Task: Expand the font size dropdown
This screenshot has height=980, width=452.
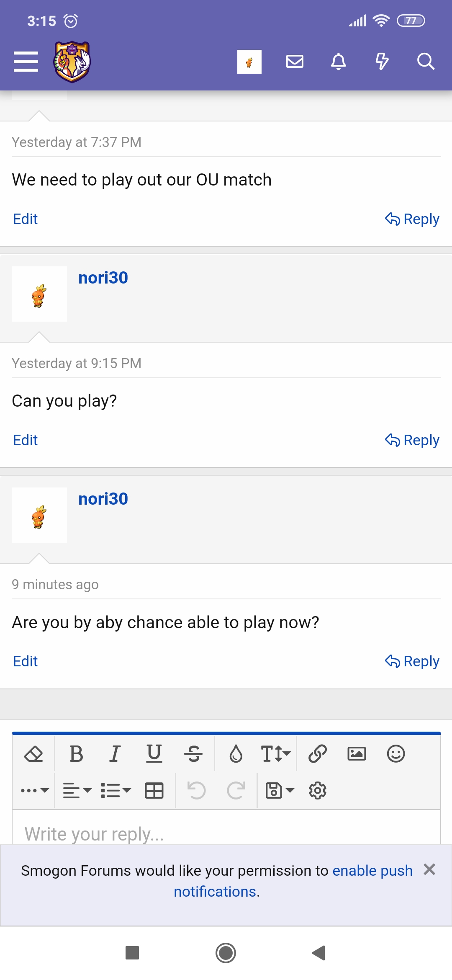Action: tap(275, 754)
